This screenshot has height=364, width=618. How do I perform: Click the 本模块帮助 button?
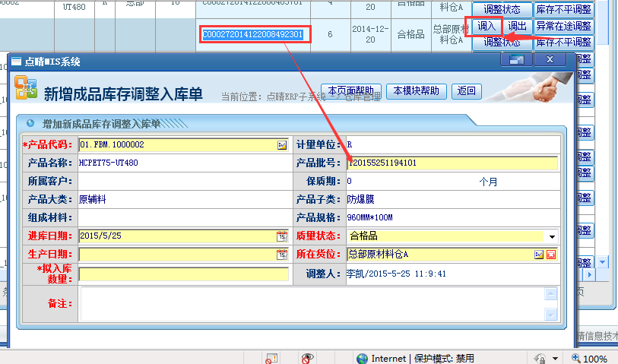416,91
